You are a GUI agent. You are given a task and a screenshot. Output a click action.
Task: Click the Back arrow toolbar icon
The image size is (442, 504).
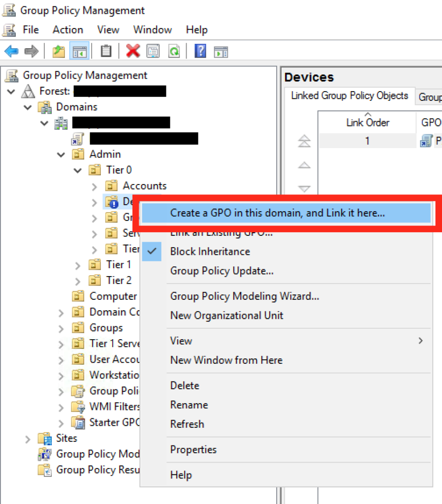(x=11, y=51)
